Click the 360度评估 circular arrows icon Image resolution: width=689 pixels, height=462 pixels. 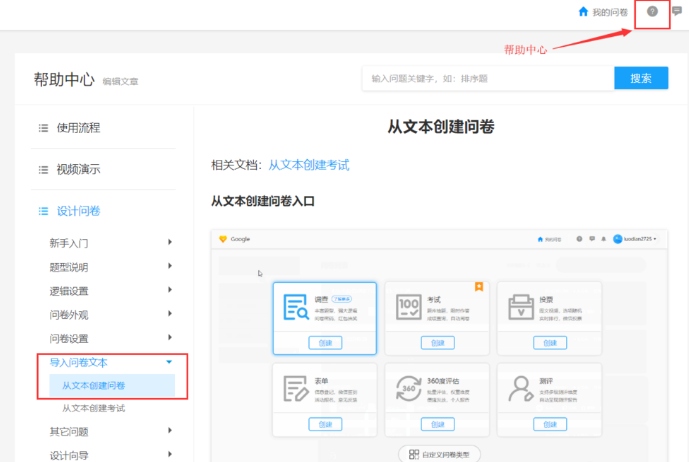409,389
